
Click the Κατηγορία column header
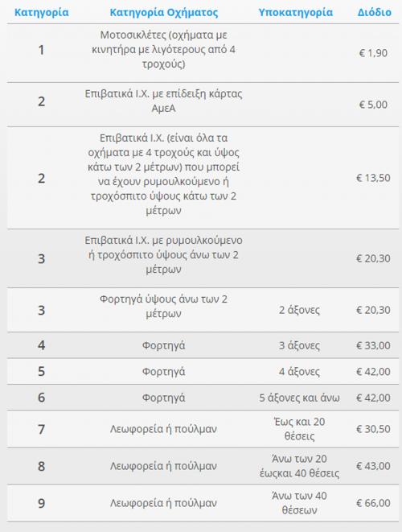41,13
